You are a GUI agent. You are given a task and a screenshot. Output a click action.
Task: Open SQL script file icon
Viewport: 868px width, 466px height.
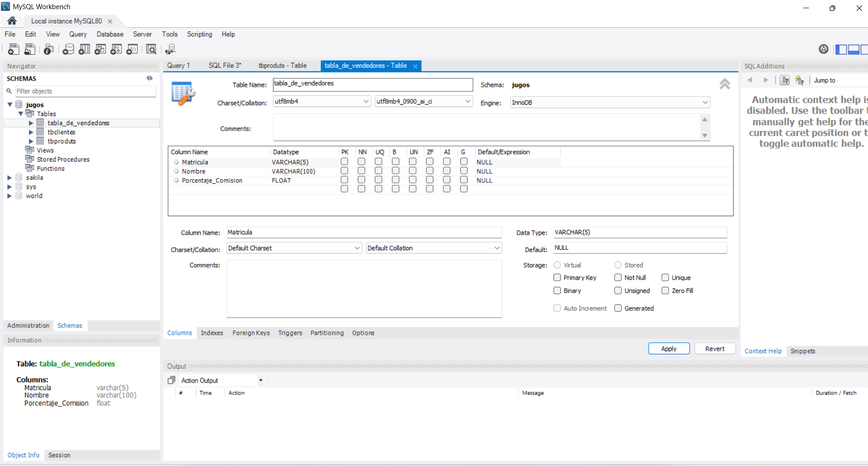pos(30,49)
